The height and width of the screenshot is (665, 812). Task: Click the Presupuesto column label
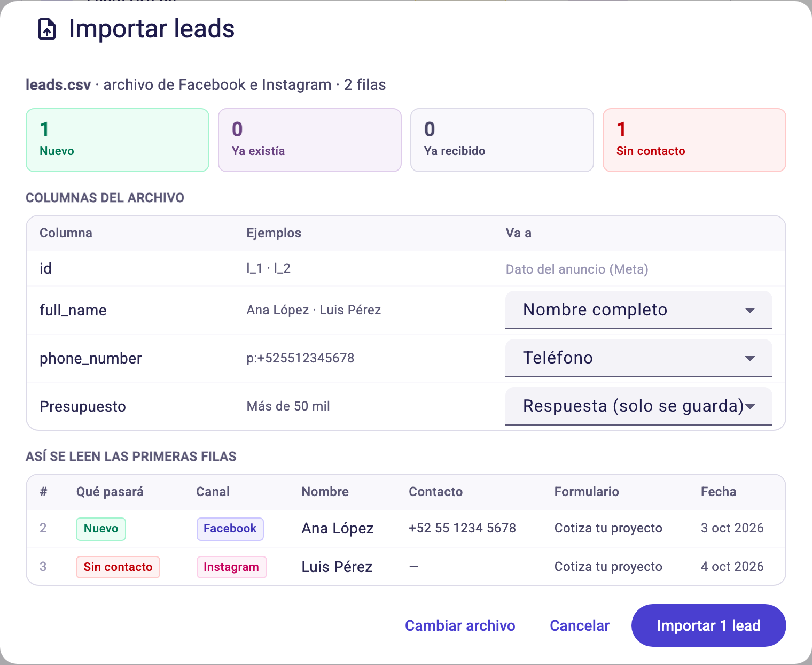pyautogui.click(x=83, y=406)
